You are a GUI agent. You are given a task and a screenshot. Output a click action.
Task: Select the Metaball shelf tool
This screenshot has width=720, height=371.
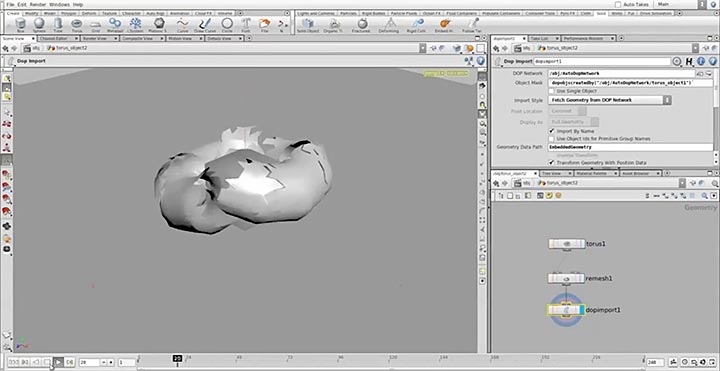[115, 25]
